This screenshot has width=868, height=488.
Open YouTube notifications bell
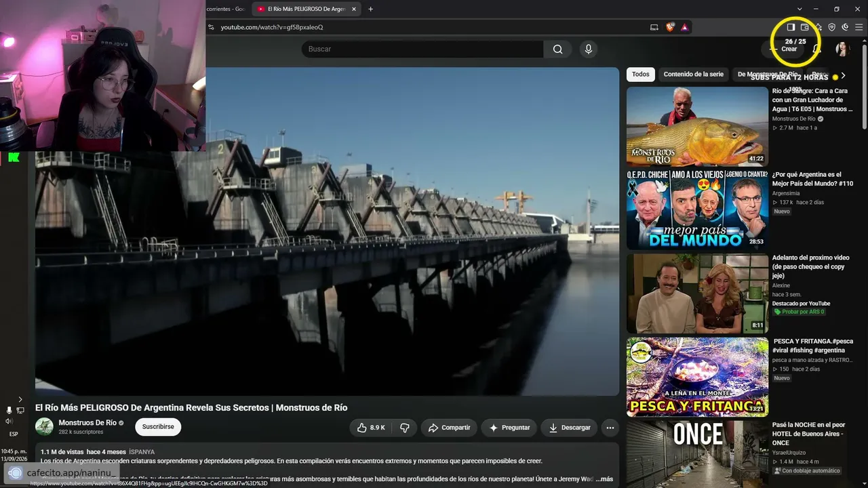click(817, 49)
